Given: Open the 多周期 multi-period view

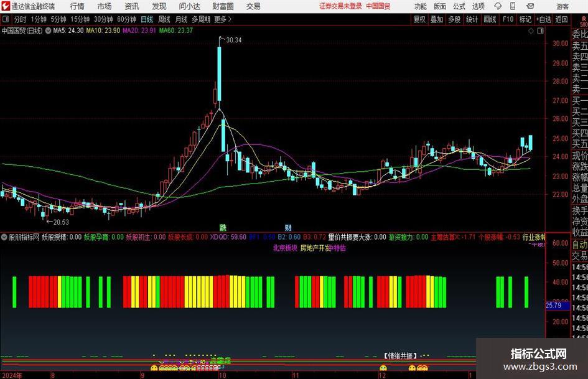Looking at the screenshot, I should pyautogui.click(x=201, y=19).
